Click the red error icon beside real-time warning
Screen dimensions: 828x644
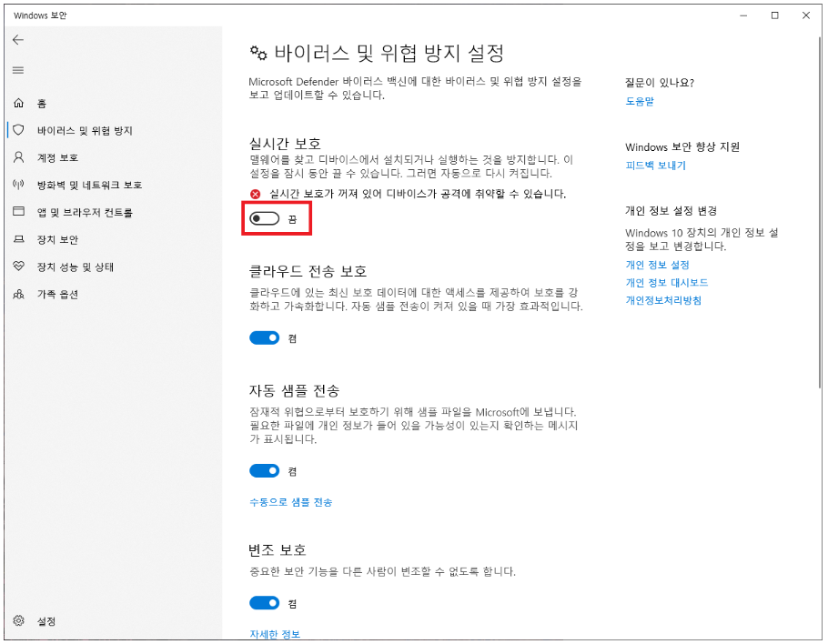coord(256,195)
